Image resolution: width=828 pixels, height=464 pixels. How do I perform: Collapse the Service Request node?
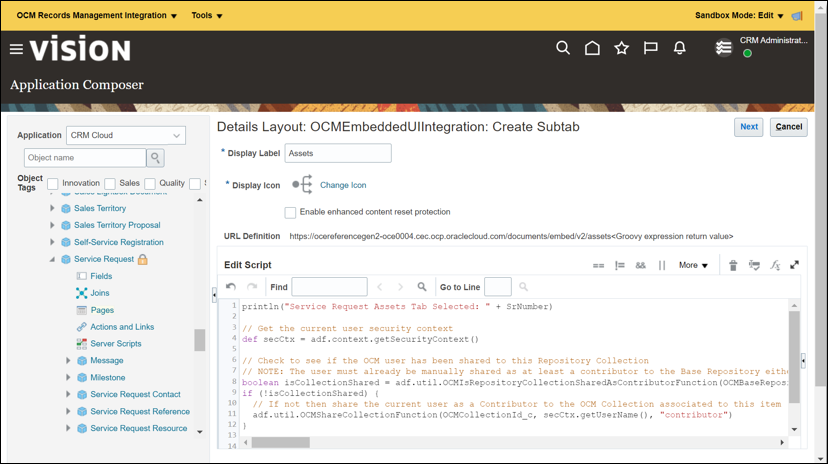(52, 259)
